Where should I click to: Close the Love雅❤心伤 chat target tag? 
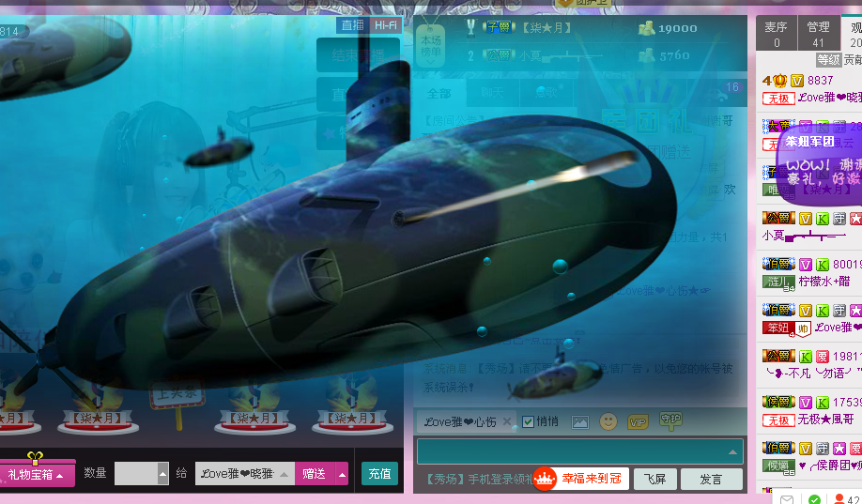coord(507,421)
